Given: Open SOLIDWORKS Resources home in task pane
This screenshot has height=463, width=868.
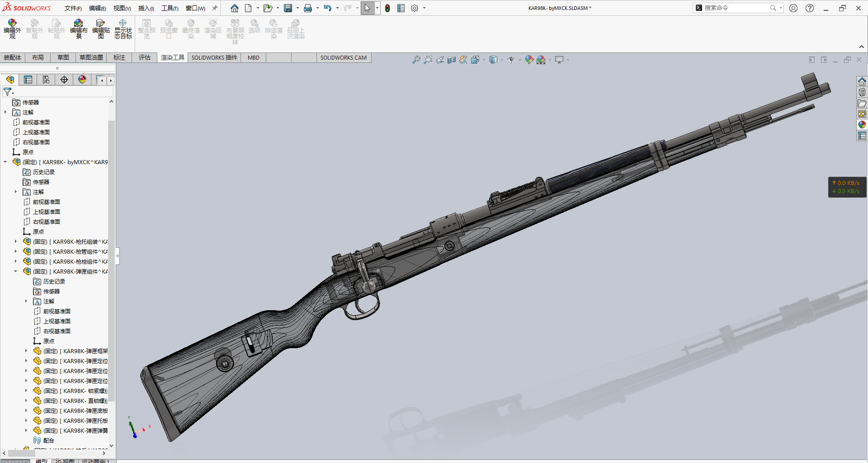Looking at the screenshot, I should click(862, 81).
